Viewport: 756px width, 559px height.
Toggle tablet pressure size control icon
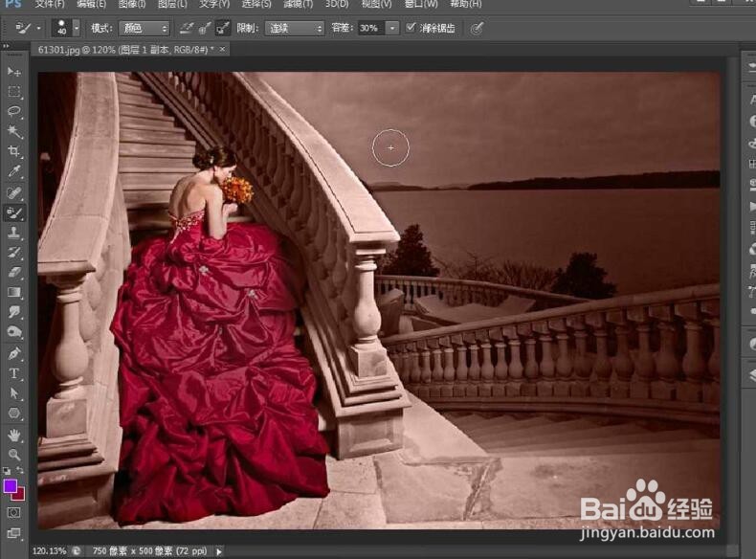pyautogui.click(x=477, y=29)
